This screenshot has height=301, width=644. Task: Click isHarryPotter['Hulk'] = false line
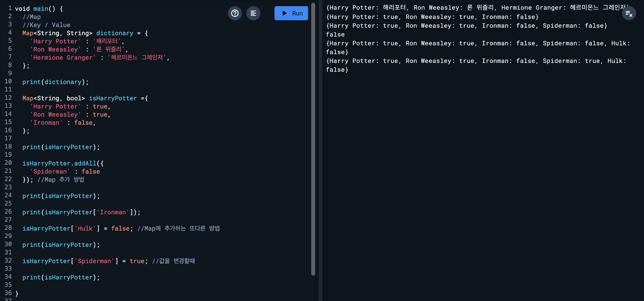(78, 228)
